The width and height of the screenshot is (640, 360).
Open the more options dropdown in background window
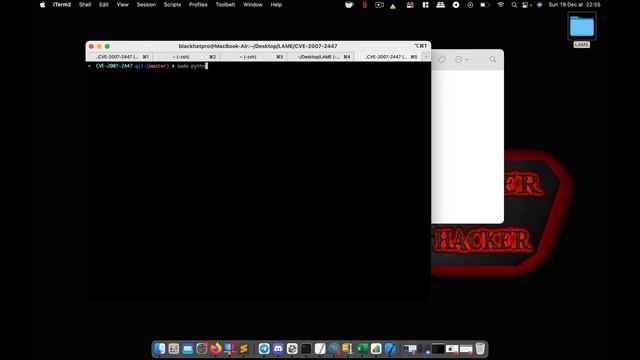click(x=462, y=60)
